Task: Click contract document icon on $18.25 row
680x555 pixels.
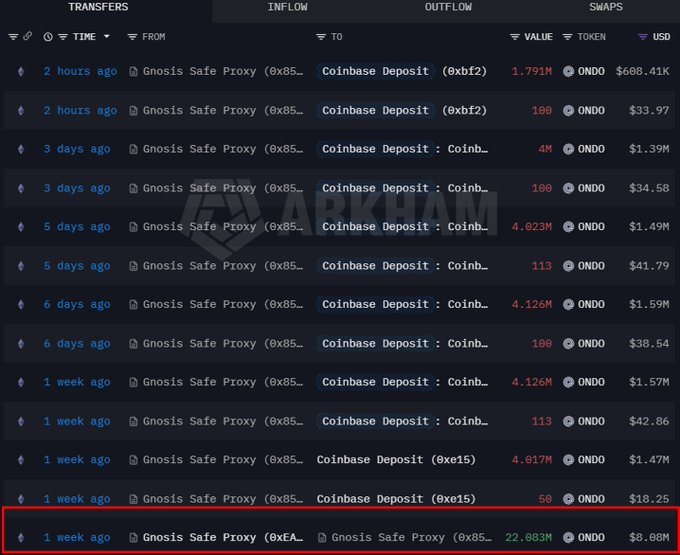Action: tap(134, 499)
